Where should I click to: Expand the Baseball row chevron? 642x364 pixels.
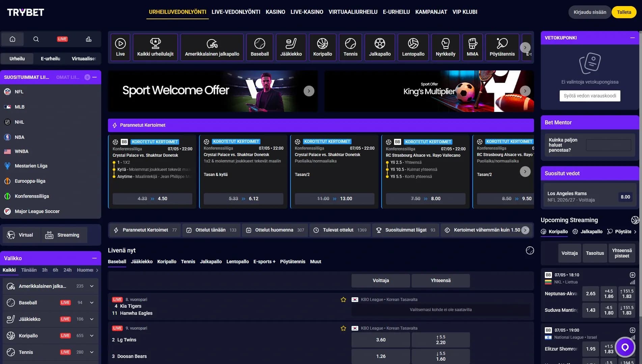pos(92,303)
